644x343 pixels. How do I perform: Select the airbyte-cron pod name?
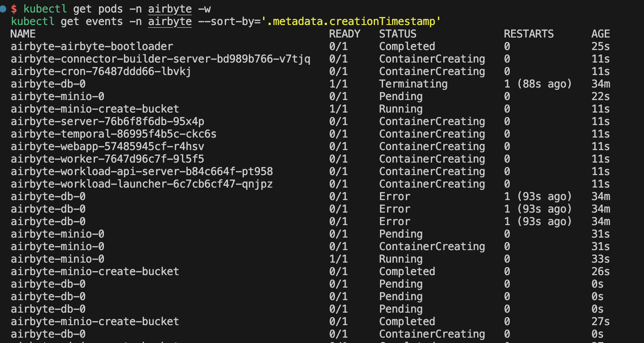(x=101, y=71)
